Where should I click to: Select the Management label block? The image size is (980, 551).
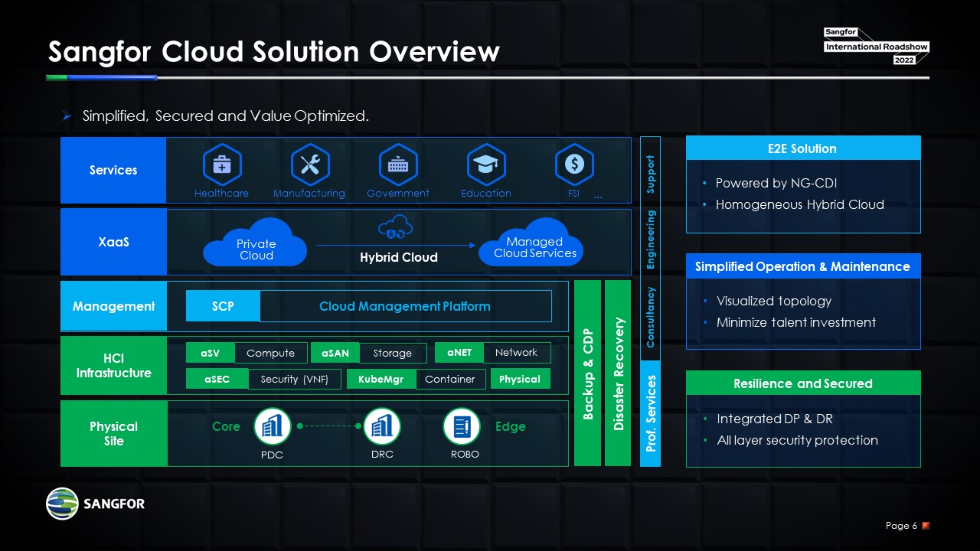click(113, 306)
